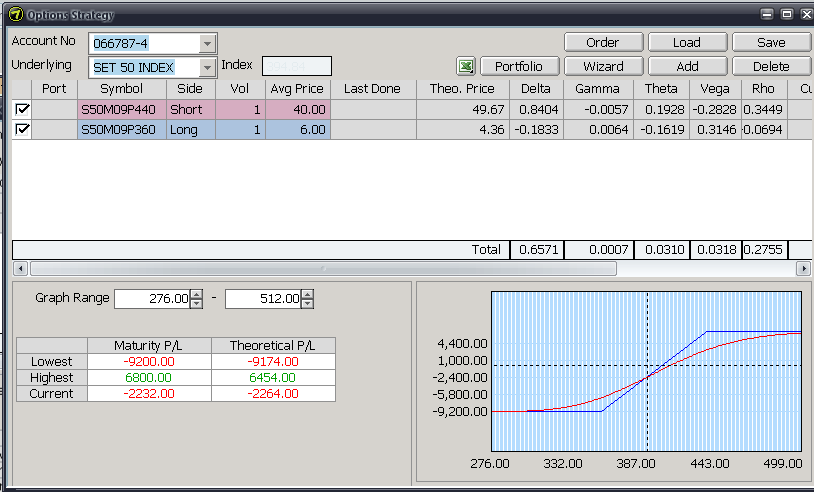Click the Avg Price column header
Viewport: 814px width, 492px height.
(297, 89)
